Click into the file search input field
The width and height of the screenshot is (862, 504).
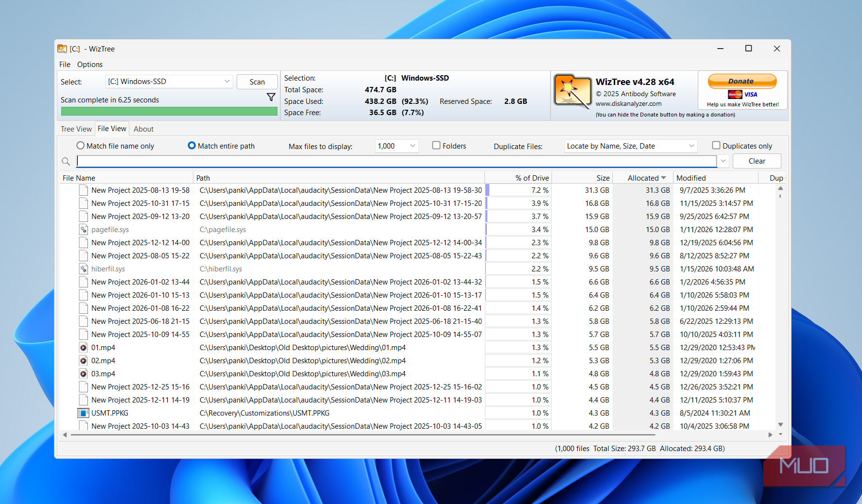pos(397,161)
